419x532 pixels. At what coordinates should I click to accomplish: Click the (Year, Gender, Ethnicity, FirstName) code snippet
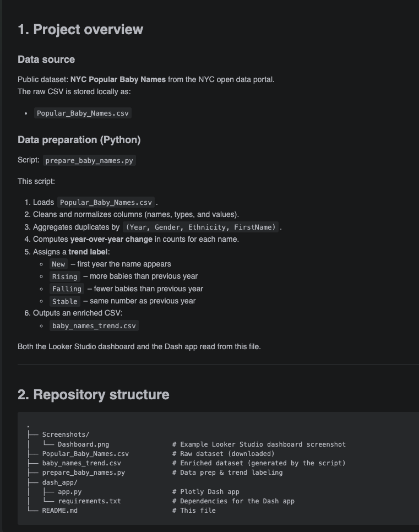click(201, 227)
